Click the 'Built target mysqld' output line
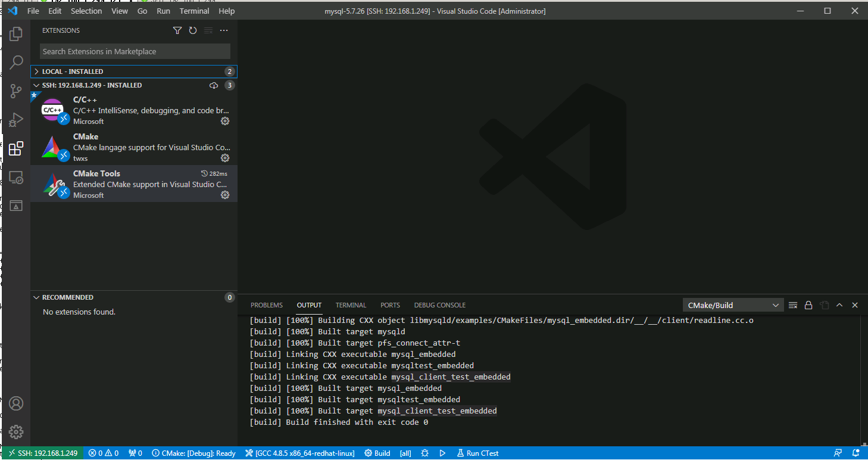This screenshot has width=868, height=460. point(327,331)
